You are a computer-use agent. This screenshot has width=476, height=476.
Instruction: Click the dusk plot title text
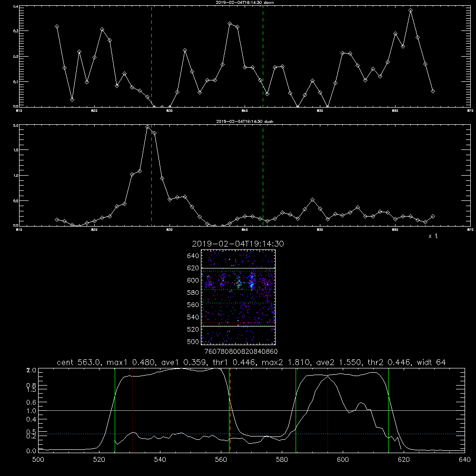(x=245, y=121)
